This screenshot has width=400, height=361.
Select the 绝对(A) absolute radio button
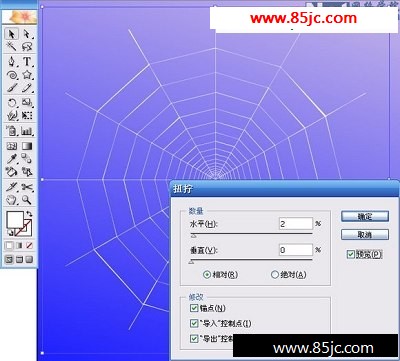275,275
